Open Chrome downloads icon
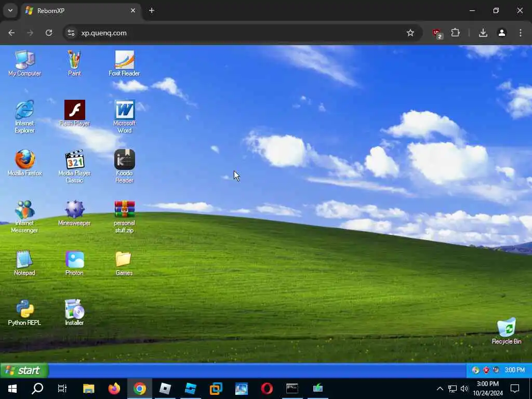This screenshot has height=399, width=532. tap(483, 33)
